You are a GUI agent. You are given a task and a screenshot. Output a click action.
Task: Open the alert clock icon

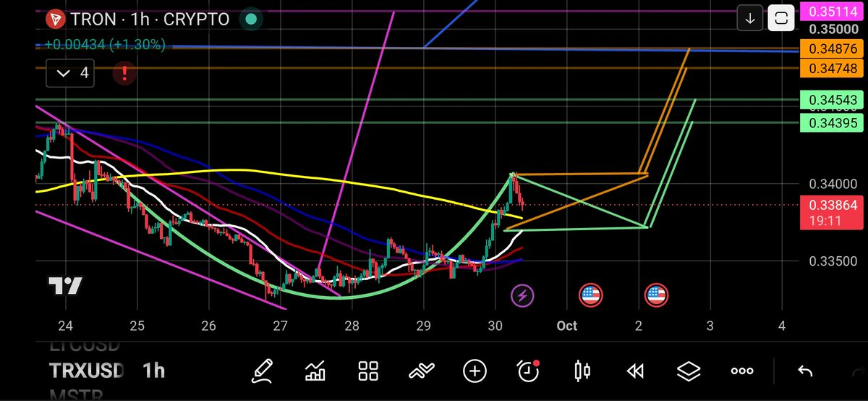(x=528, y=371)
